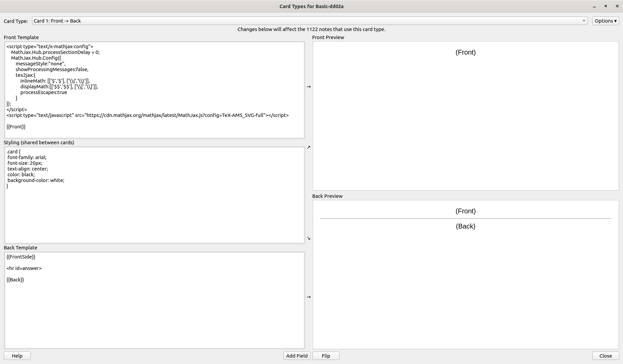
Task: Click inside the Front Template editor
Action: click(x=154, y=90)
